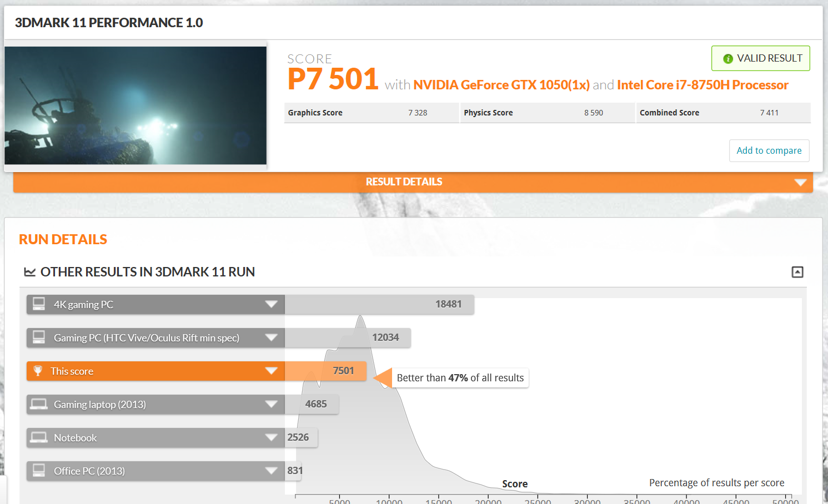Screen dimensions: 828x504
Task: Click the Better than 47% of all results tooltip
Action: click(x=460, y=378)
